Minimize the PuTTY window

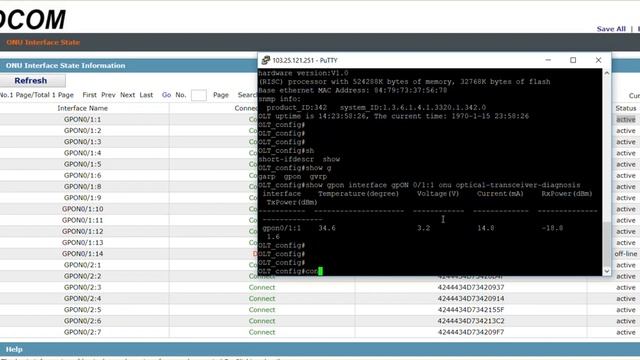[x=548, y=60]
